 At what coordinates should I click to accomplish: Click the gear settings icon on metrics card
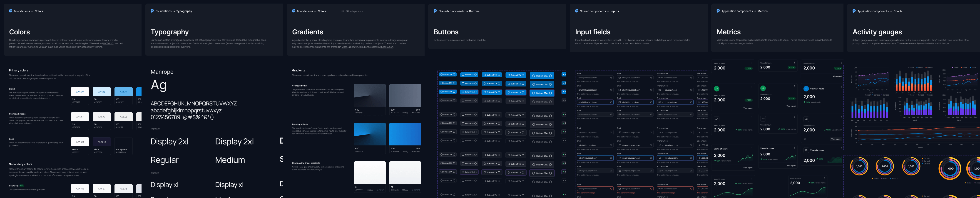click(805, 139)
